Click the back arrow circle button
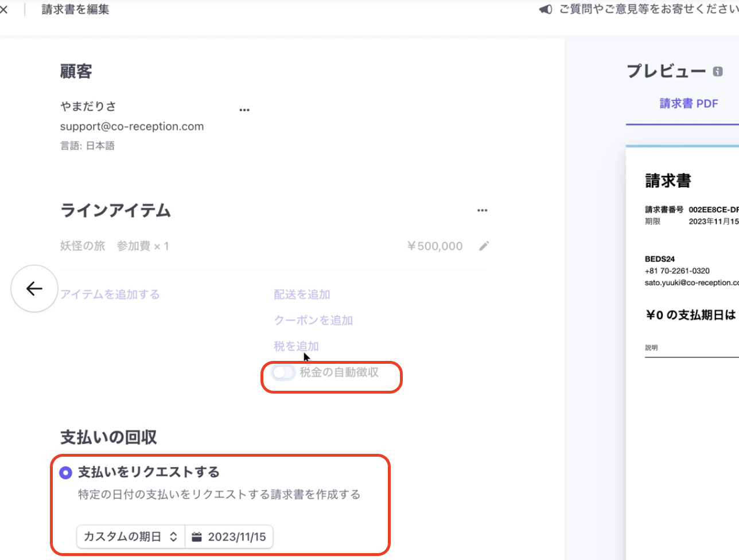This screenshot has width=739, height=560. 34,289
